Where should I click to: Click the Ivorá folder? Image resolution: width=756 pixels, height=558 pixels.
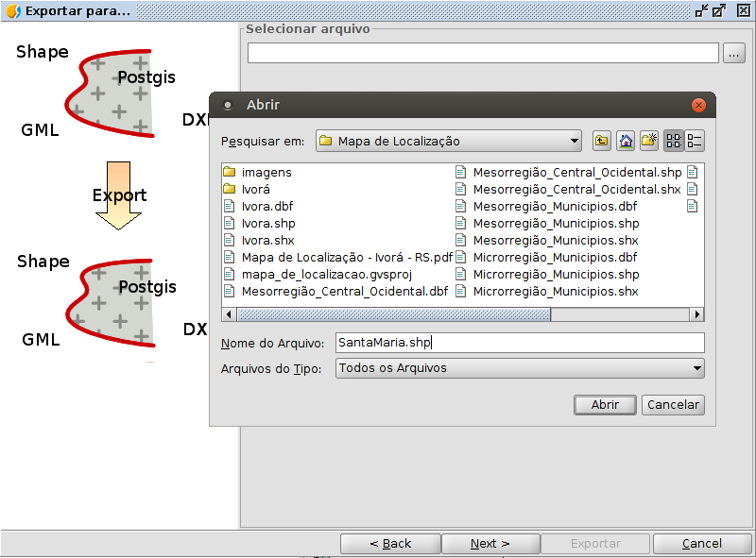coord(255,190)
